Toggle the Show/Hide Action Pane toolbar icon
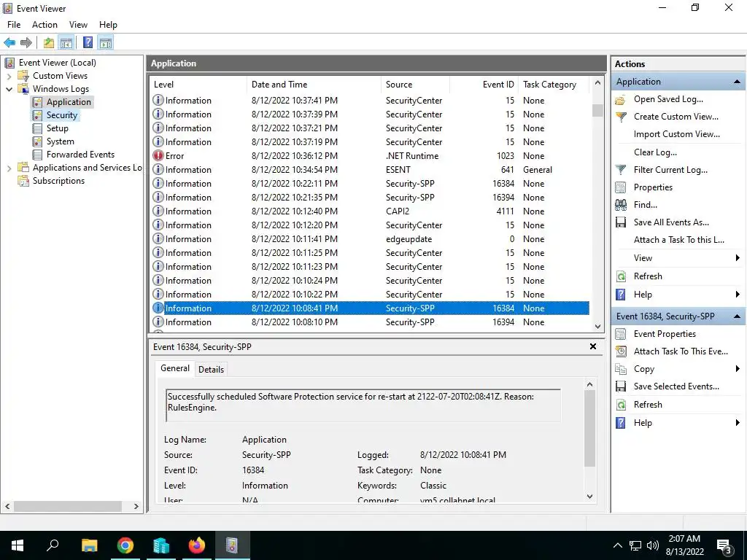Image resolution: width=747 pixels, height=560 pixels. [x=106, y=43]
